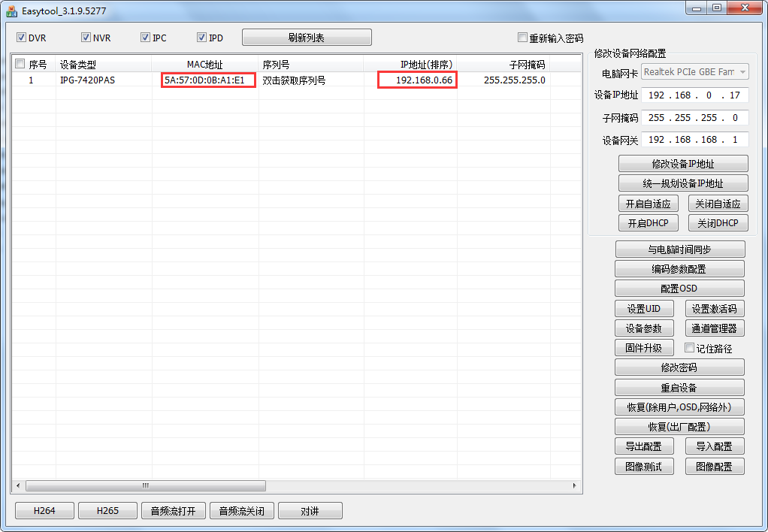Toggle the NVR checkbox

86,38
